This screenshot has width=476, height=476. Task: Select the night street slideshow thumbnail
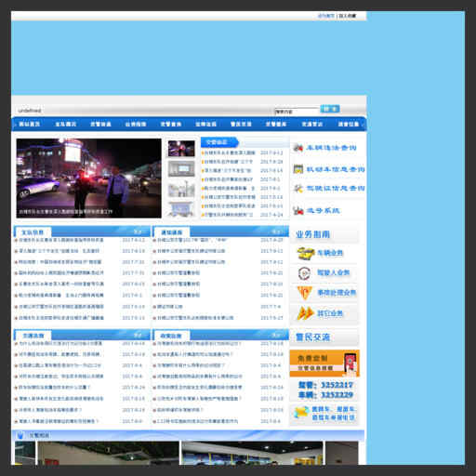tap(181, 149)
